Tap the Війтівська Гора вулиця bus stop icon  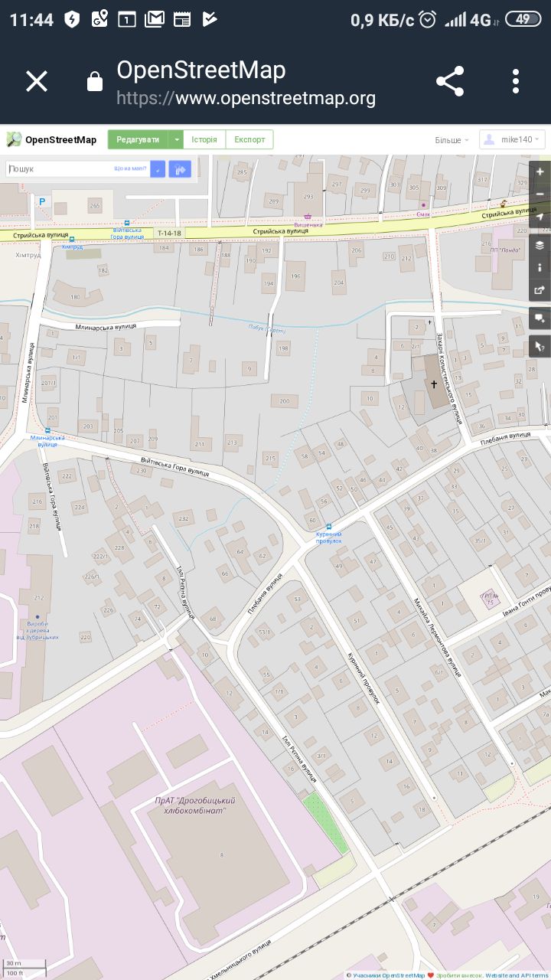(x=128, y=223)
